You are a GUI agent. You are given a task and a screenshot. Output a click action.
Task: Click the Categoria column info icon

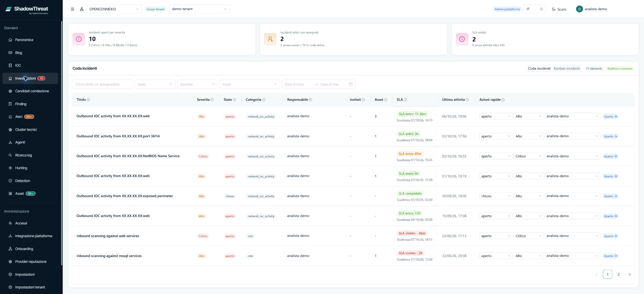coord(264,100)
